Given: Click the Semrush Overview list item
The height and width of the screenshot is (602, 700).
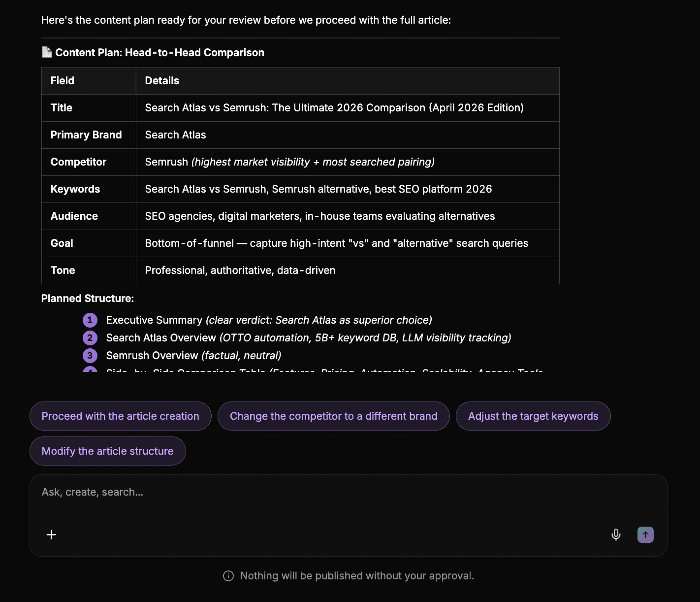Looking at the screenshot, I should click(x=194, y=356).
